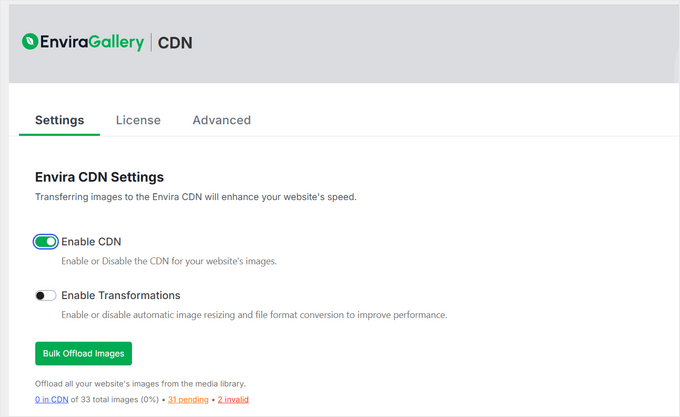Click the Envira CDN Settings heading

pos(99,177)
